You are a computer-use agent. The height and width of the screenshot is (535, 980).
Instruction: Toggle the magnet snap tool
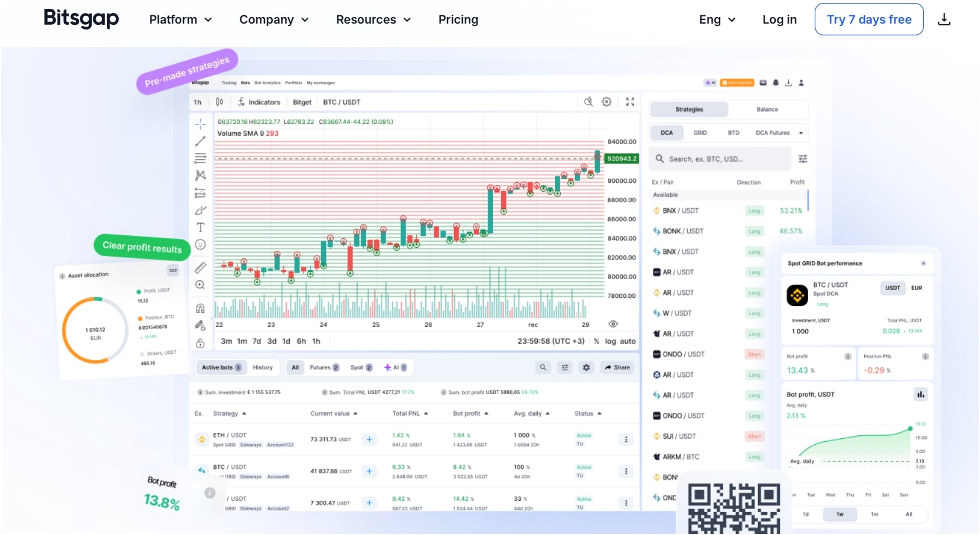(200, 307)
